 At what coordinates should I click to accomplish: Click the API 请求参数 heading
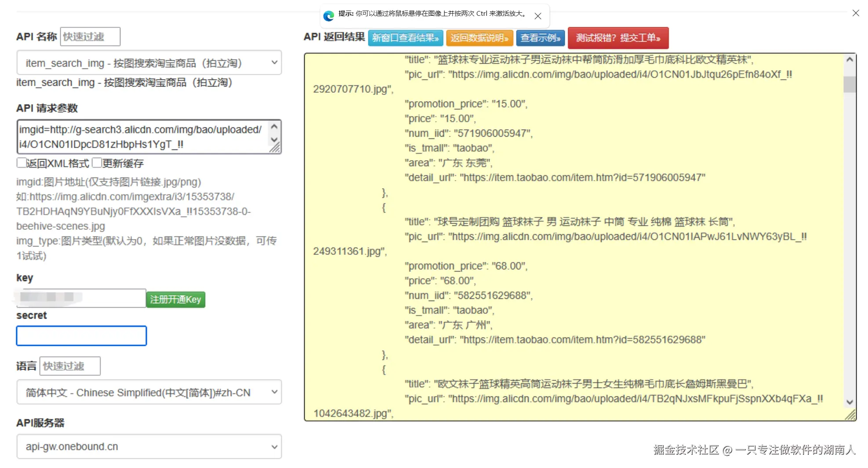tap(47, 108)
